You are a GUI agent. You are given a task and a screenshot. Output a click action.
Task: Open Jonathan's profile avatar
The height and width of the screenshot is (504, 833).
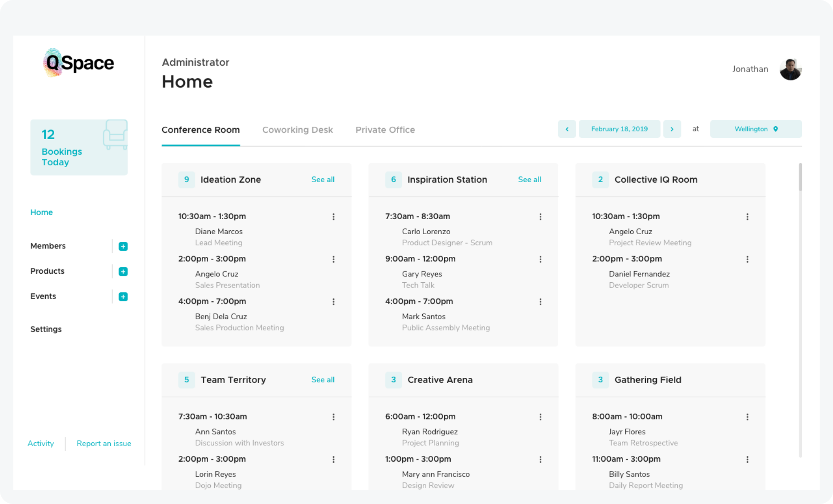tap(790, 69)
